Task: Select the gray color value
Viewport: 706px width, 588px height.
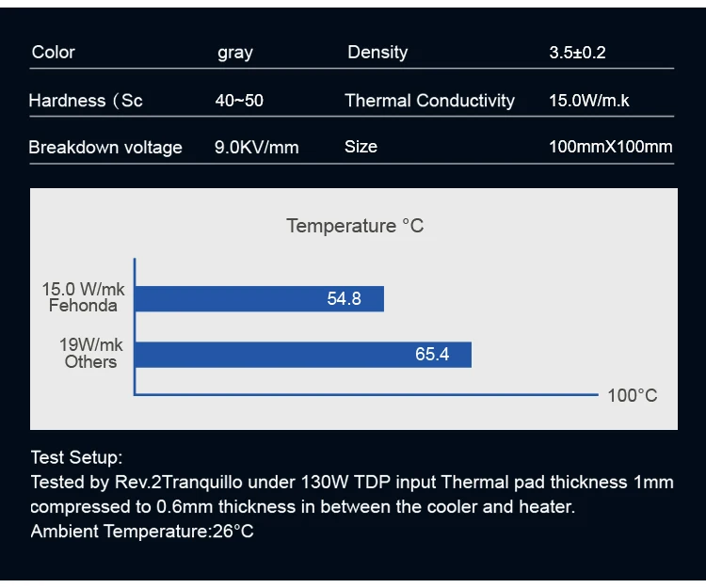Action: 235,53
